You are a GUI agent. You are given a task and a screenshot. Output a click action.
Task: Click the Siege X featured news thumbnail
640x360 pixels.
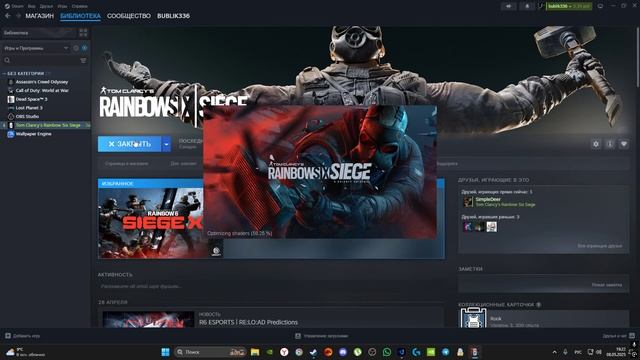coord(151,223)
